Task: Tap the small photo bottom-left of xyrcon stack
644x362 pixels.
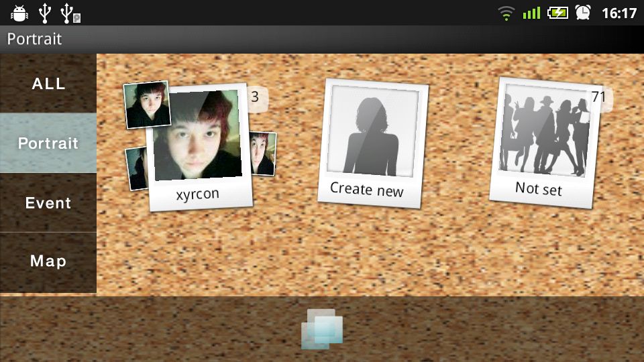Action: 137,168
